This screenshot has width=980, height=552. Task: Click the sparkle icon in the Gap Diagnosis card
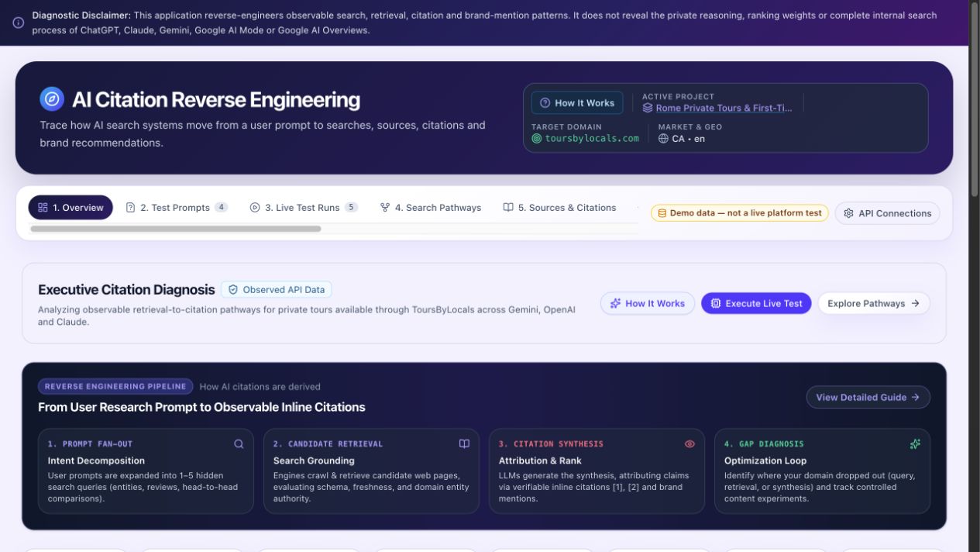[x=915, y=444]
